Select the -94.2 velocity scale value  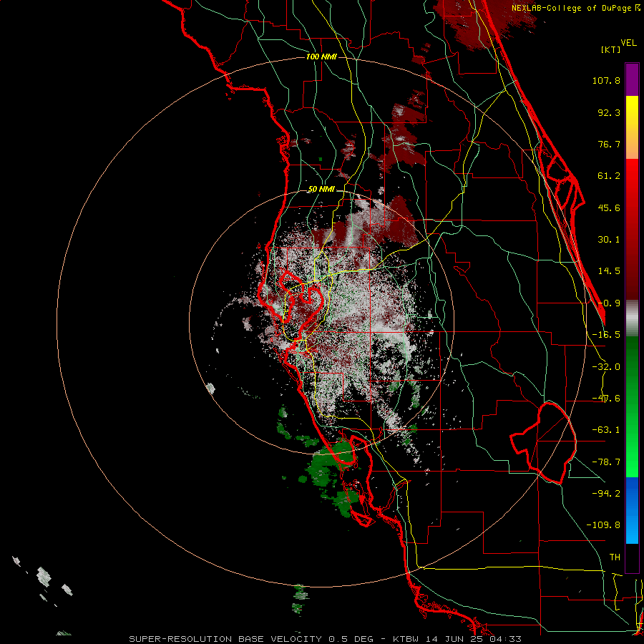click(x=606, y=493)
